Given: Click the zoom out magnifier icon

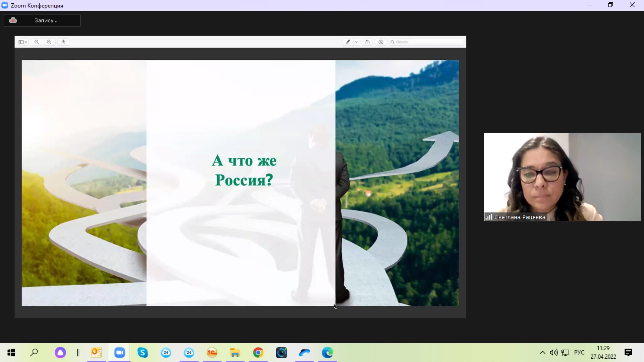Looking at the screenshot, I should tap(37, 42).
